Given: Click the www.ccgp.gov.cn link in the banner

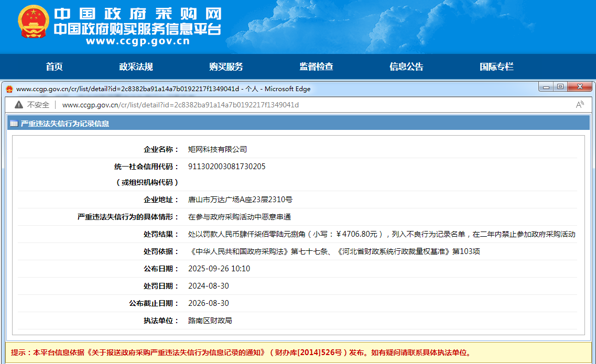Looking at the screenshot, I should tap(137, 41).
